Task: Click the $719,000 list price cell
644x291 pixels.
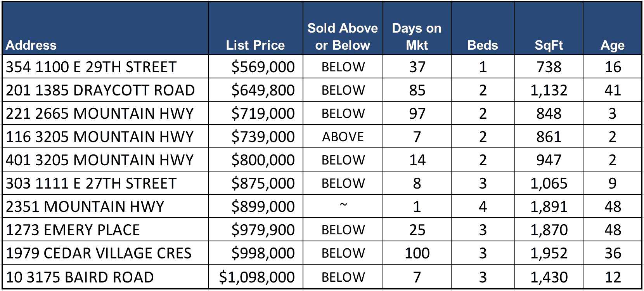Action: [x=263, y=114]
